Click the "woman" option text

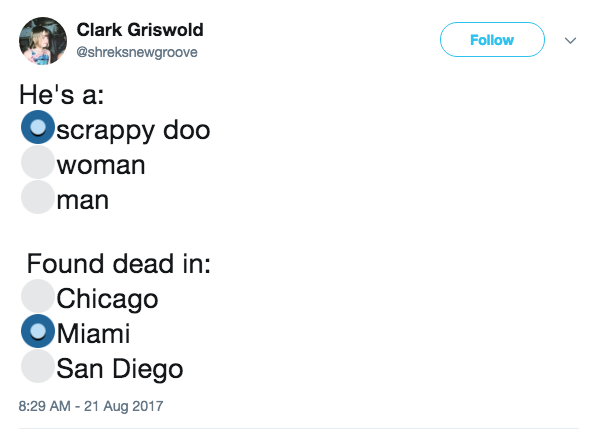101,165
